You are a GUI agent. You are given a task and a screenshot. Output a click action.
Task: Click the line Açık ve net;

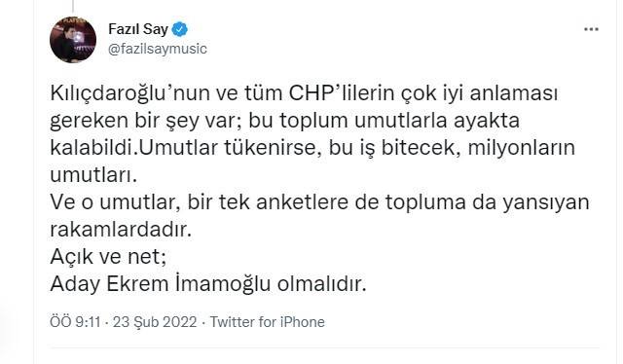coord(108,257)
